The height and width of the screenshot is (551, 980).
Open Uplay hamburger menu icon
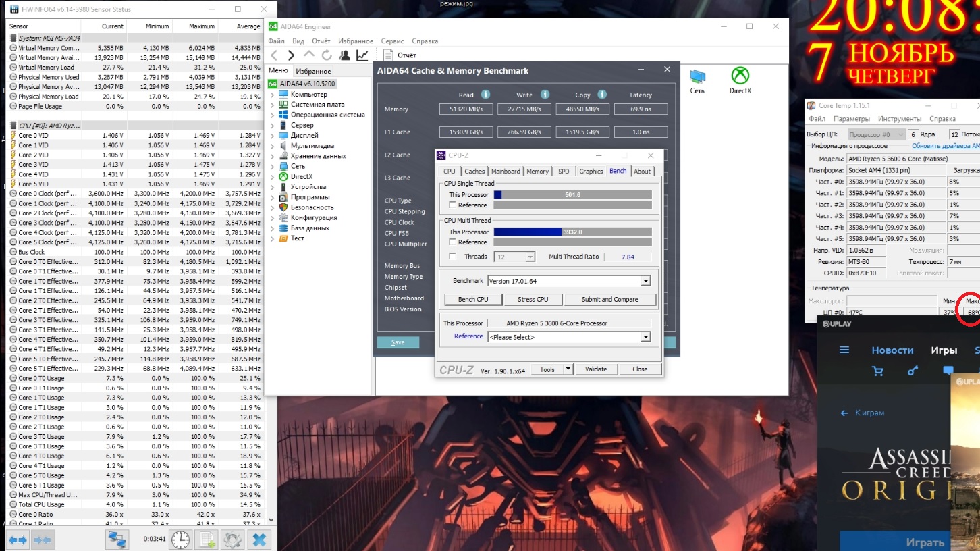844,350
